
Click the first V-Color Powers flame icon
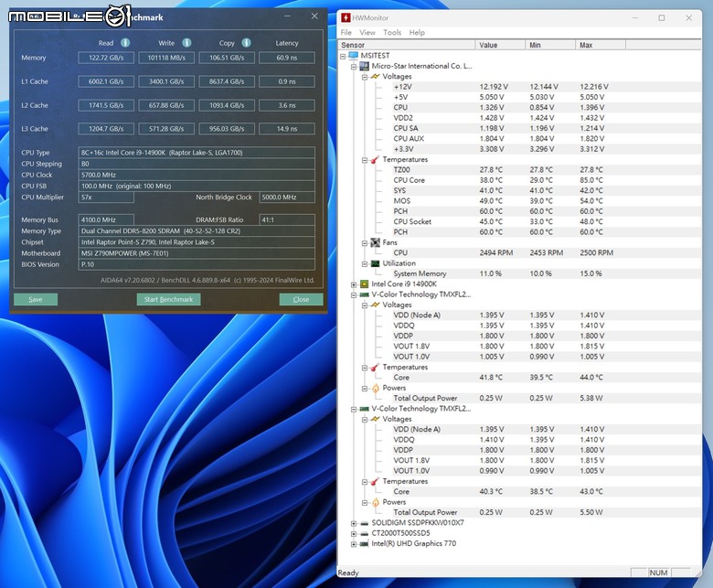coord(376,388)
